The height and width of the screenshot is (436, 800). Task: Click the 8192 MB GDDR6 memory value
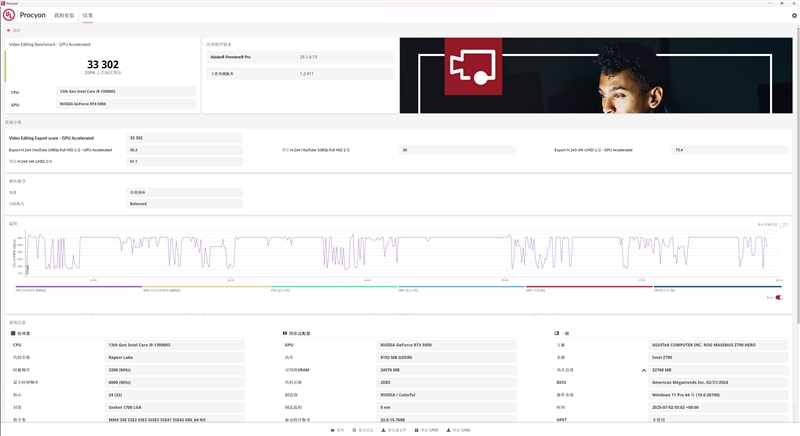(x=446, y=357)
